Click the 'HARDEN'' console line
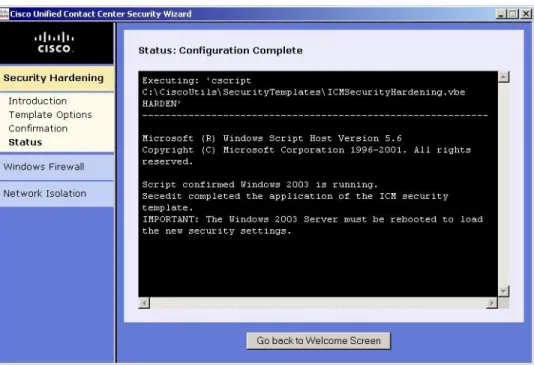This screenshot has height=365, width=534. click(x=162, y=104)
